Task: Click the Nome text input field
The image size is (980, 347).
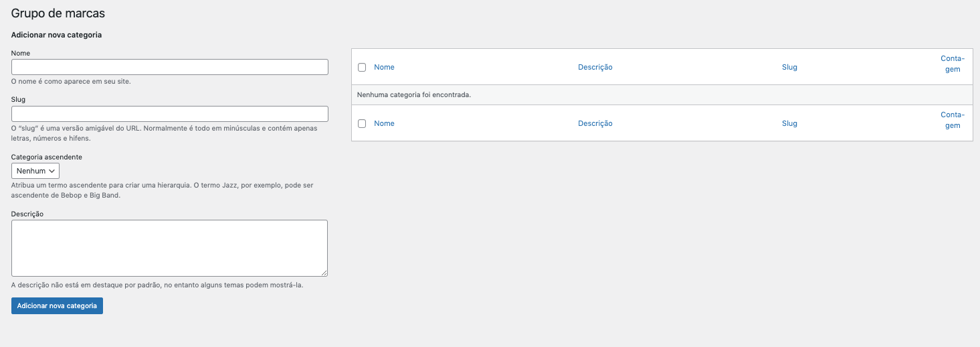Action: [169, 67]
